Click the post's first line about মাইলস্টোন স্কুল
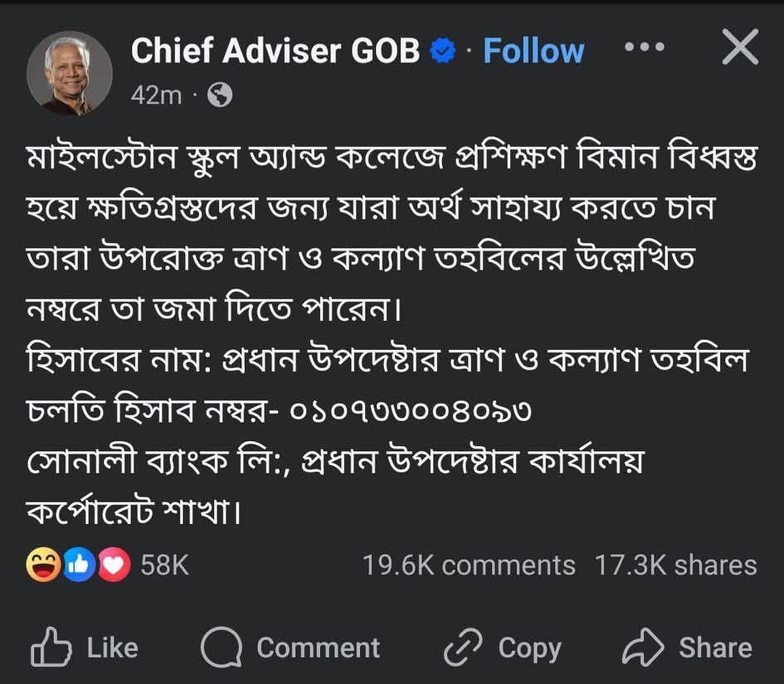 392,158
